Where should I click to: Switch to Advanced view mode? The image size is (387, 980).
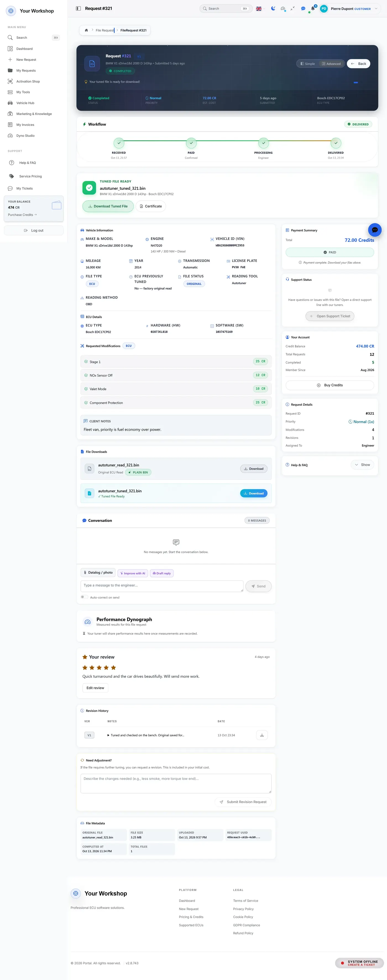(331, 64)
